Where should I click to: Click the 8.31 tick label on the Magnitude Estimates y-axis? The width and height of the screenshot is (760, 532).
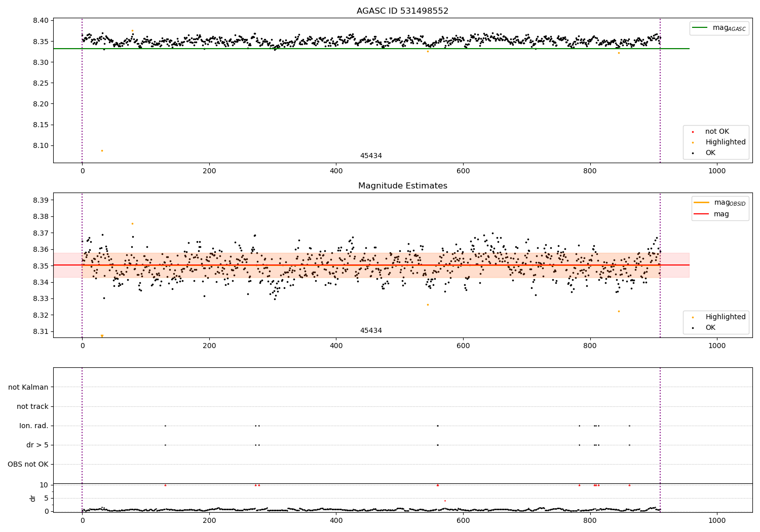point(41,332)
